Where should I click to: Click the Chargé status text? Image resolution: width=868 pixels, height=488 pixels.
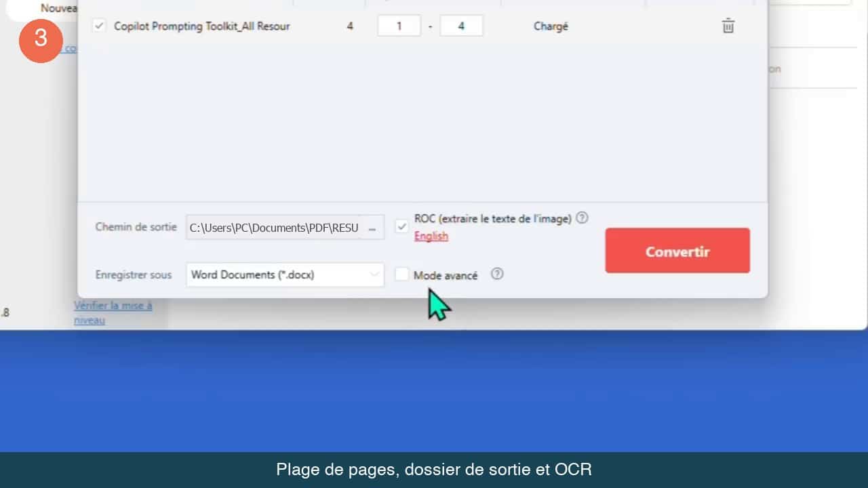(551, 26)
